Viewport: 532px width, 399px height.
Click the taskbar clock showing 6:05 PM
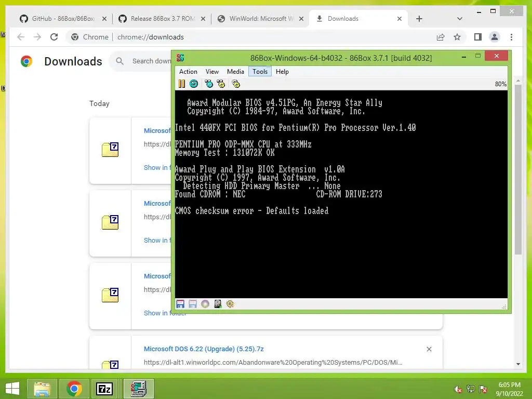point(509,389)
